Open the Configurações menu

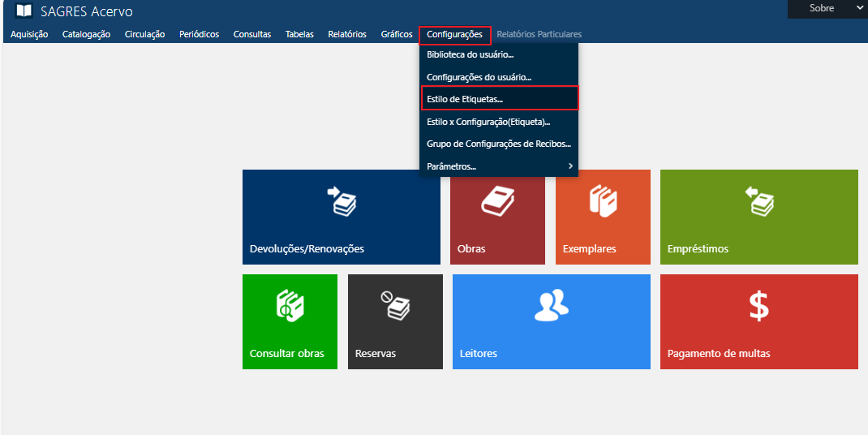tap(454, 34)
